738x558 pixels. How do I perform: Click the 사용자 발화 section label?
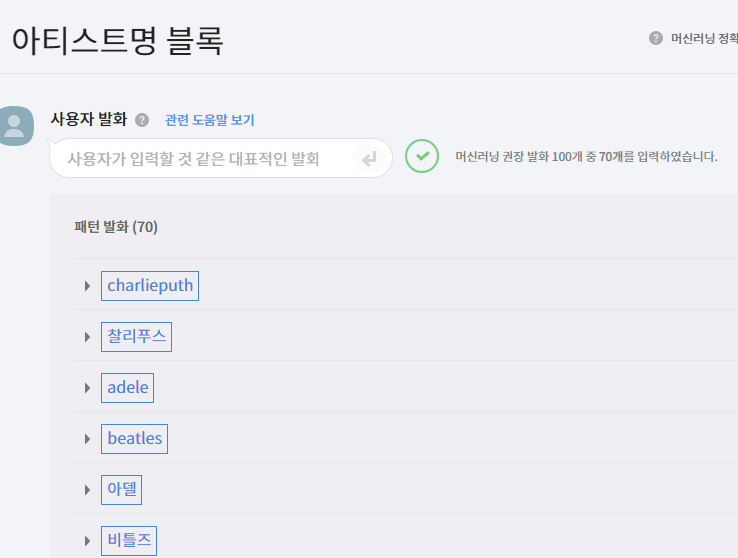point(89,120)
